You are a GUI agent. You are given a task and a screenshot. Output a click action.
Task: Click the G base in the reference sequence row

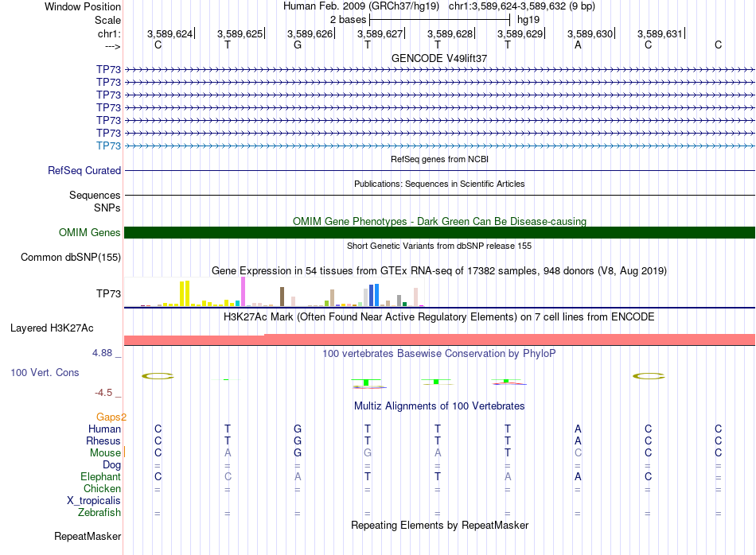coord(298,45)
